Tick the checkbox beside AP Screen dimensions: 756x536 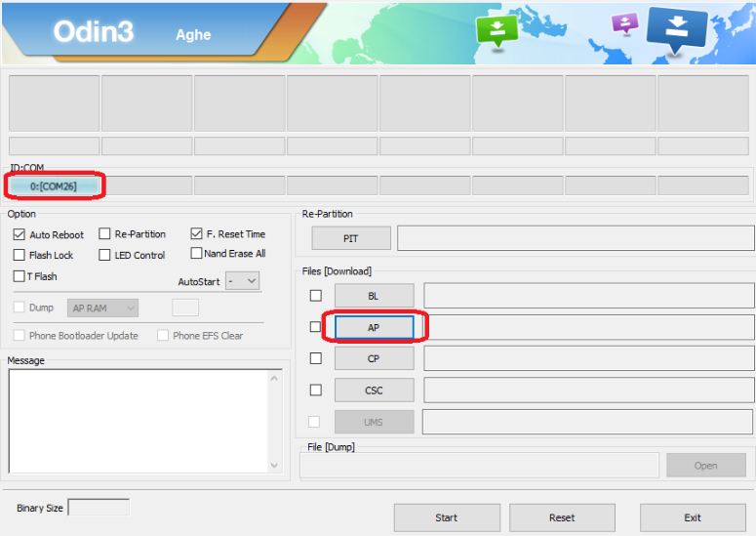315,327
